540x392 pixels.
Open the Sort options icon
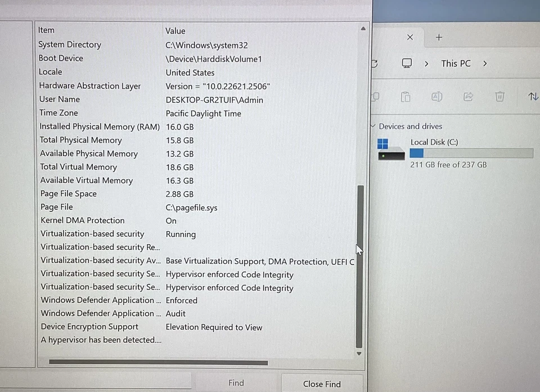pos(533,97)
